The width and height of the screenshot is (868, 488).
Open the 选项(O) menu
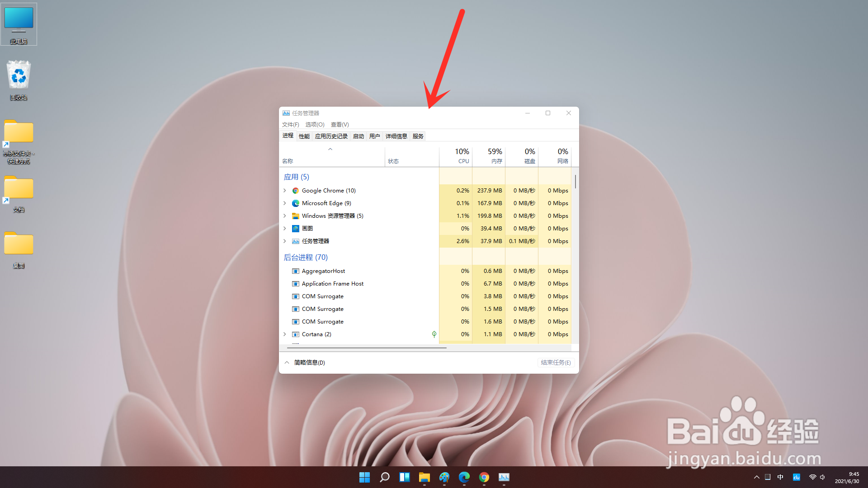(315, 125)
